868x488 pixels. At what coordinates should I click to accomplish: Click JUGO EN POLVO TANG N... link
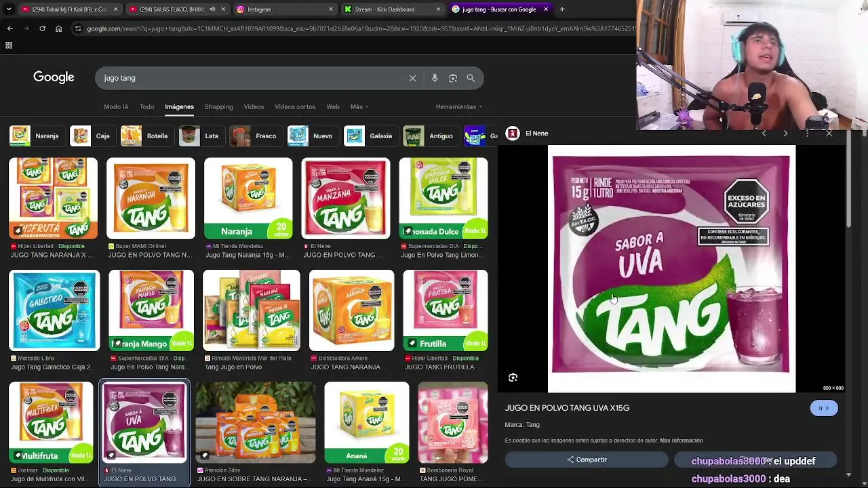[x=151, y=255]
